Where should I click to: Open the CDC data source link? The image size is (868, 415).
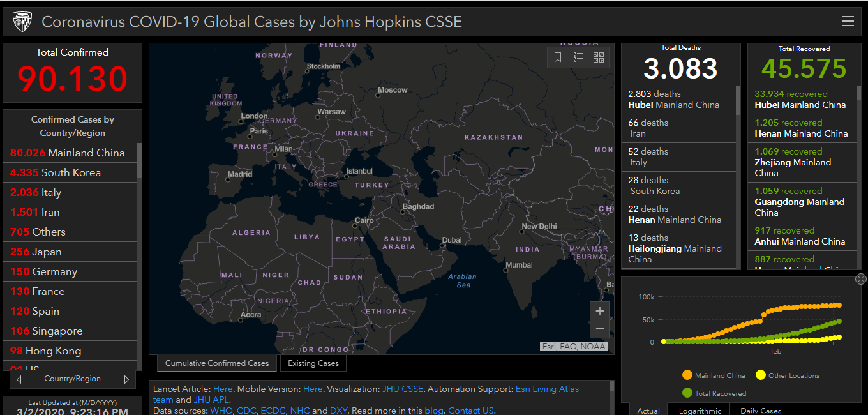(246, 411)
